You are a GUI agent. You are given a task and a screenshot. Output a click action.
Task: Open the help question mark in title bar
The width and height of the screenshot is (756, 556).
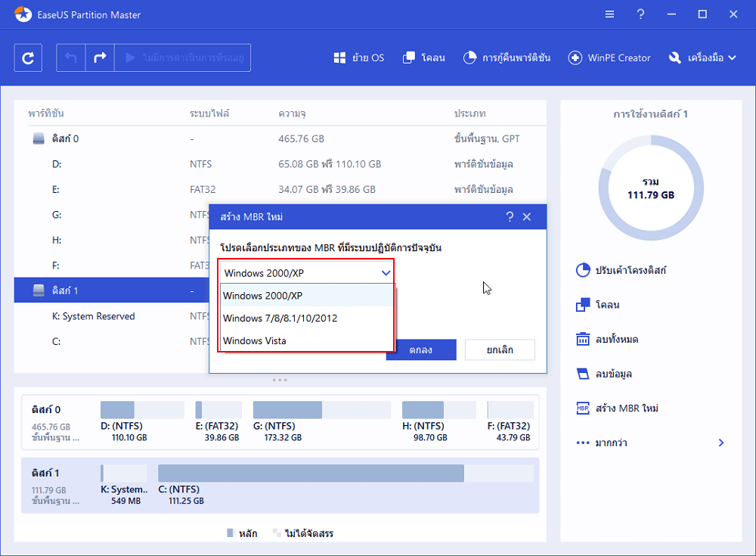(640, 14)
